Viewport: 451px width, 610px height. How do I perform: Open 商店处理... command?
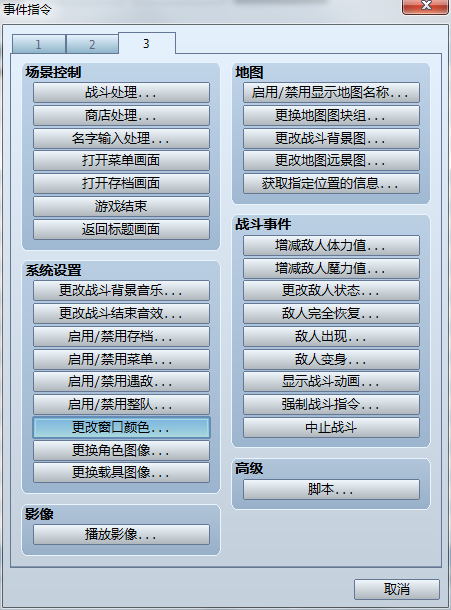coord(121,115)
